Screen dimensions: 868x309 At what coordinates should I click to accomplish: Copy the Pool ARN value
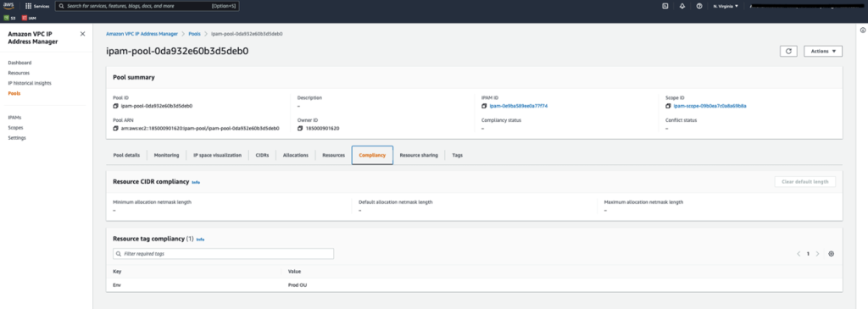point(115,128)
